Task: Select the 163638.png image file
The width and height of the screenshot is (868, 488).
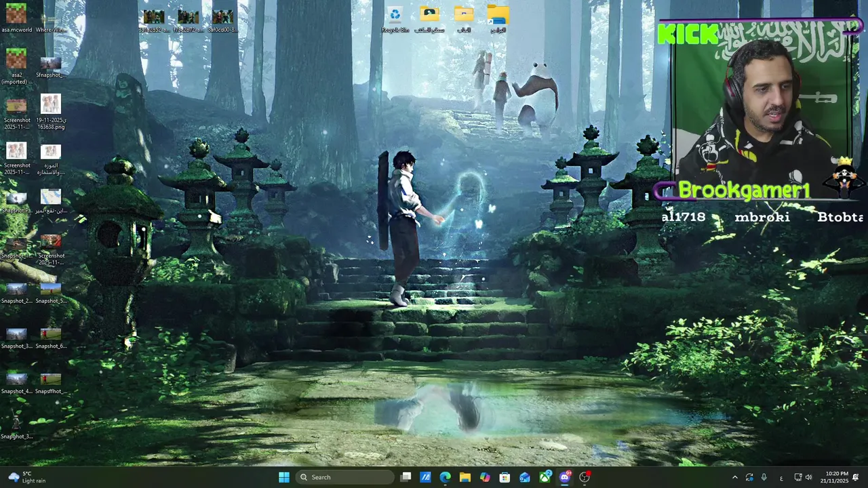Action: coord(51,112)
